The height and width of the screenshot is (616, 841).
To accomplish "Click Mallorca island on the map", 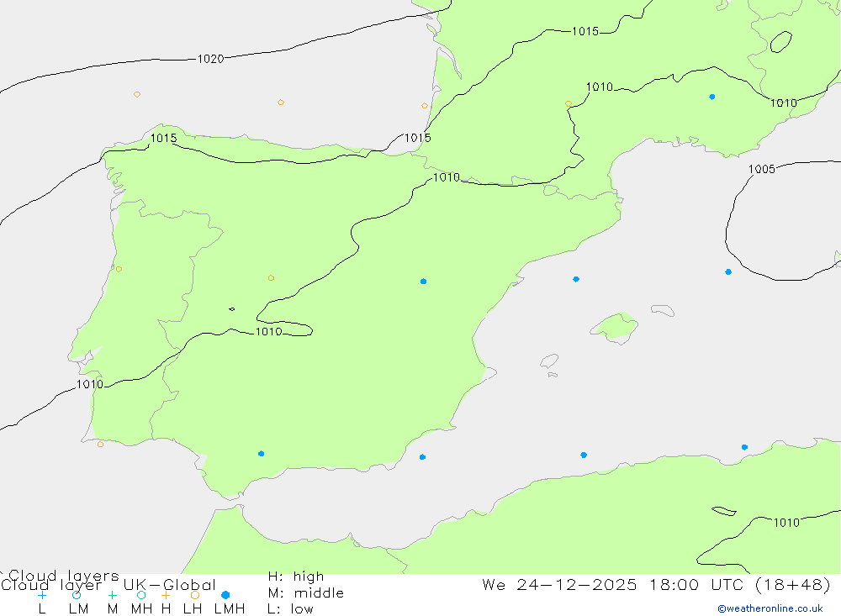I will point(614,327).
